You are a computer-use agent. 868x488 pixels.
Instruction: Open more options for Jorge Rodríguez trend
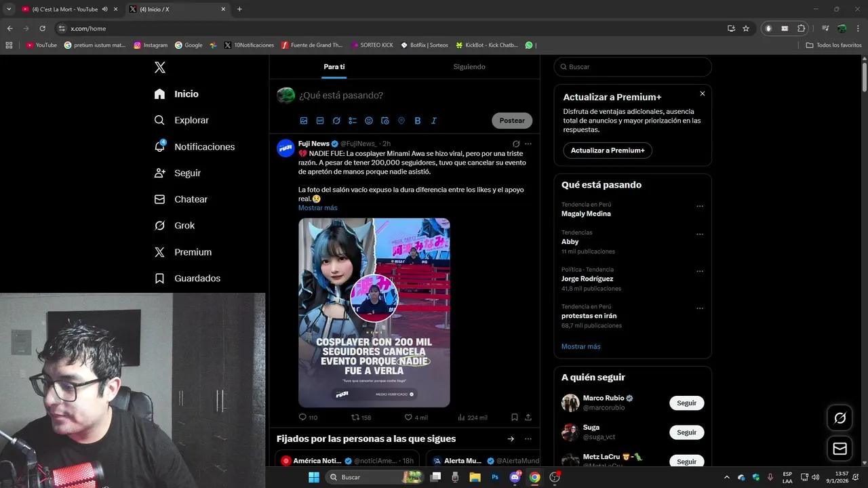coord(700,271)
